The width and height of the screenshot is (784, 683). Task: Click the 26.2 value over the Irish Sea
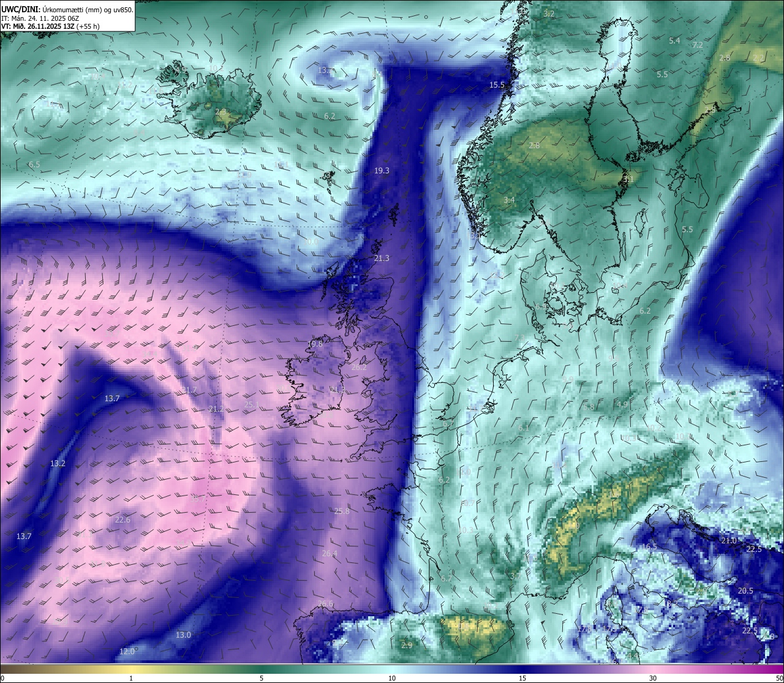(x=359, y=367)
